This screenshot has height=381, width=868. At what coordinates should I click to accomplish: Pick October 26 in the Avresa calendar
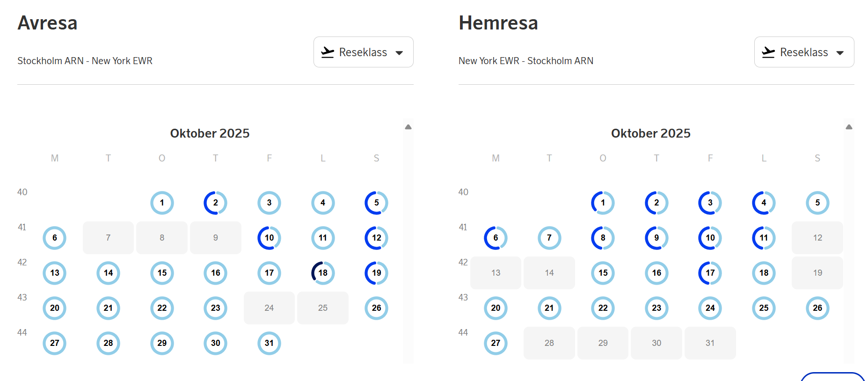coord(376,308)
